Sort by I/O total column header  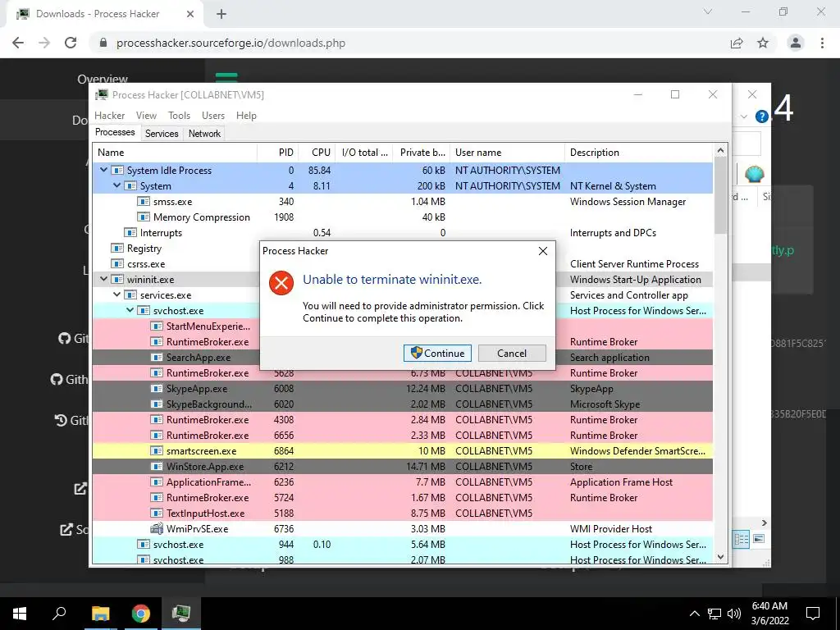click(364, 152)
